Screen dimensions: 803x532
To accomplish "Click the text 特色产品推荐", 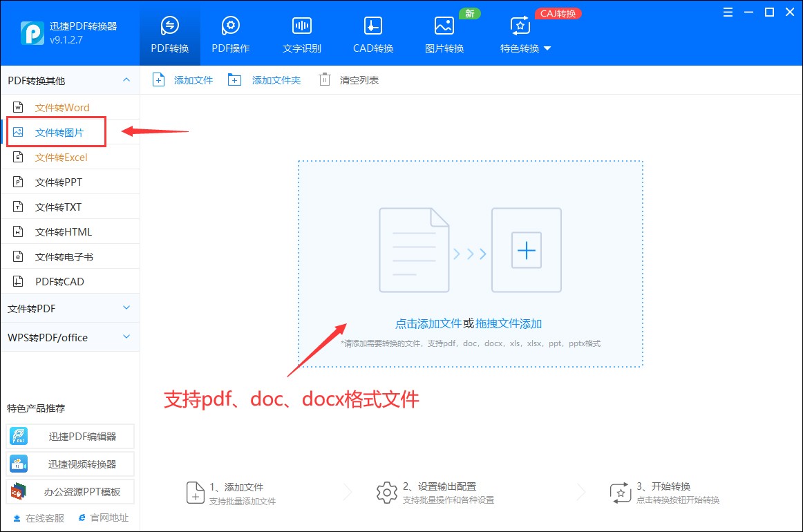I will point(36,408).
